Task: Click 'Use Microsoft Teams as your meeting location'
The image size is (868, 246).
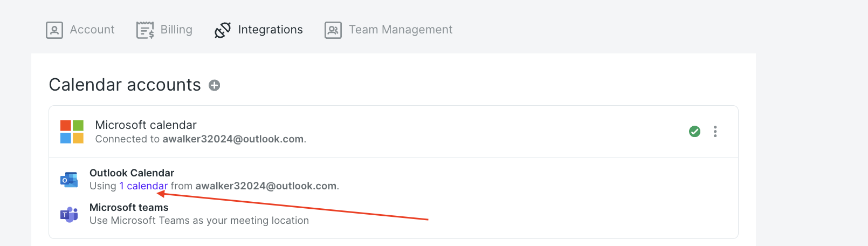Action: (199, 221)
